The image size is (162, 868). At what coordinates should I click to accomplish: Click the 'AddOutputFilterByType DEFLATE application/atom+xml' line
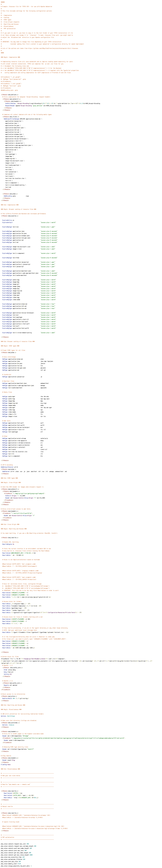click(23, 119)
